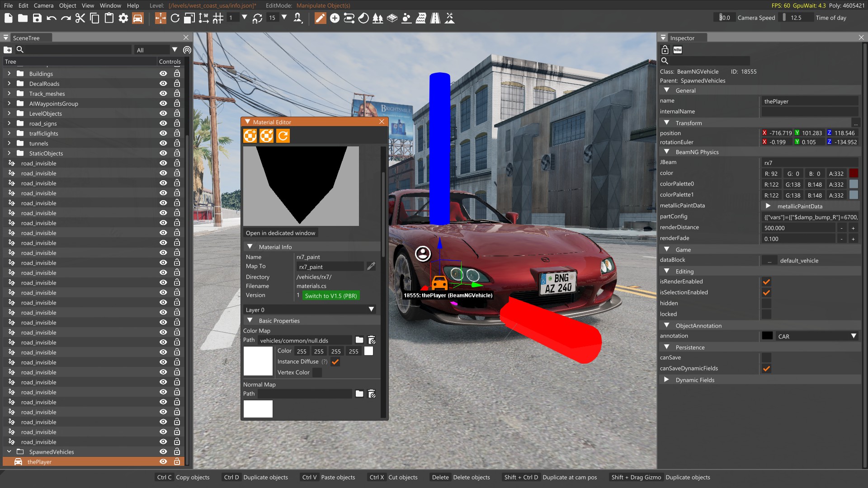Click Switch to V1.5 (PBR) button
The image size is (868, 488).
(331, 296)
